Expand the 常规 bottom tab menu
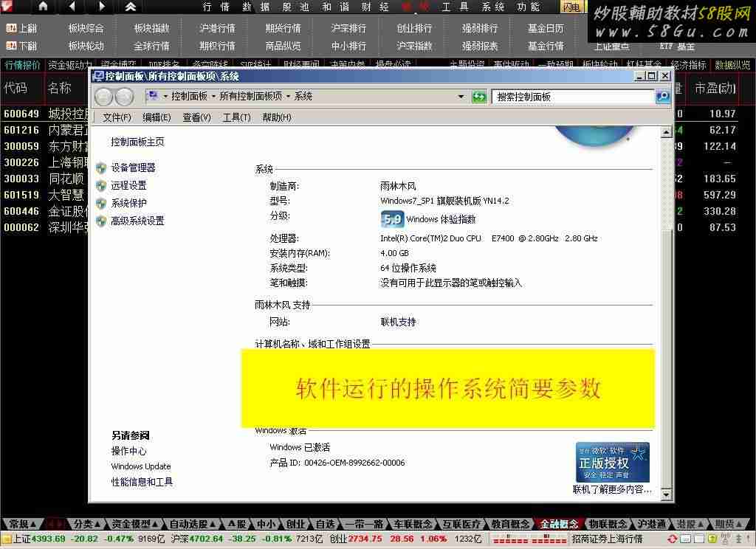Viewport: 756px width, 549px height. tap(33, 524)
